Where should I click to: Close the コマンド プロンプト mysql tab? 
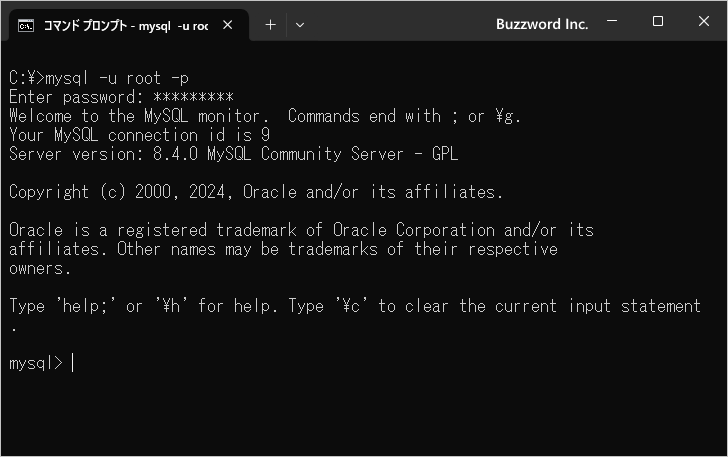(228, 25)
